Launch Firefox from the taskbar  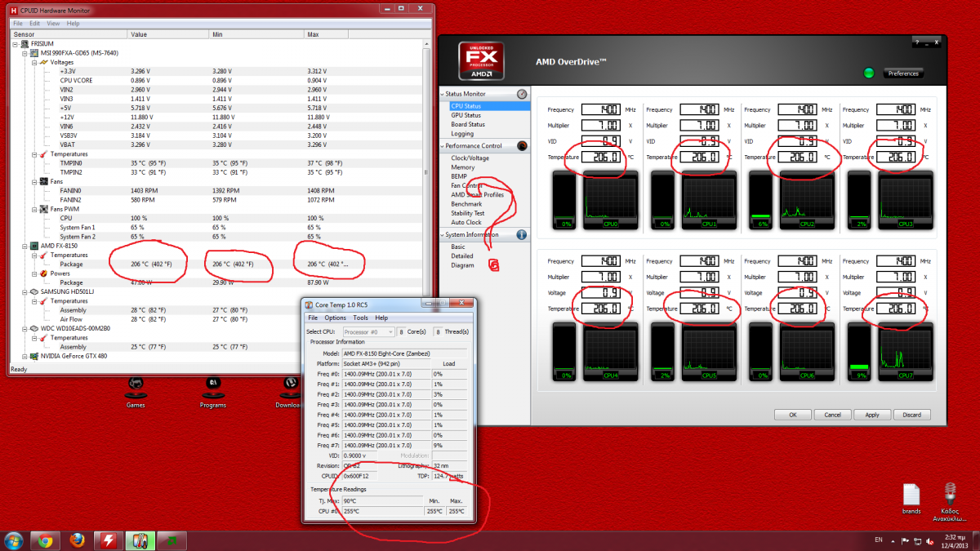pyautogui.click(x=77, y=540)
